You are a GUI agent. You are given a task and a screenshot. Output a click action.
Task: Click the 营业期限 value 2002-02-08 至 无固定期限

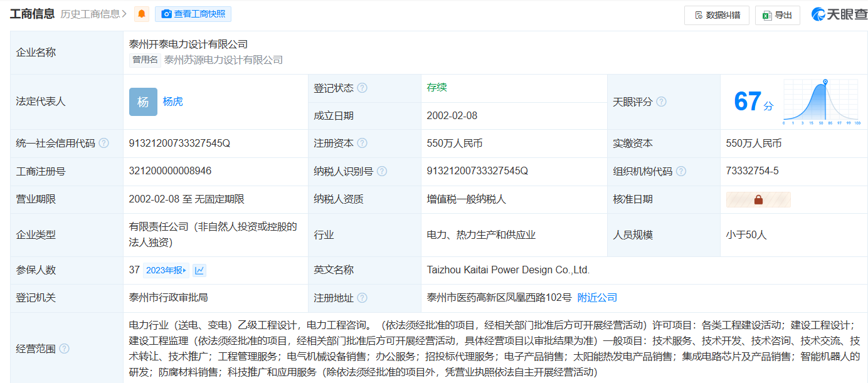(187, 199)
